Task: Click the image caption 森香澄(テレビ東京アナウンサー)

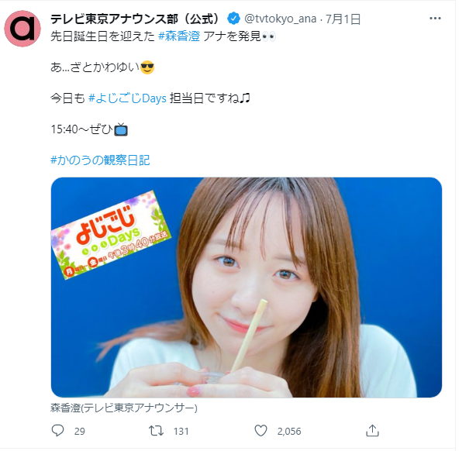Action: point(124,408)
